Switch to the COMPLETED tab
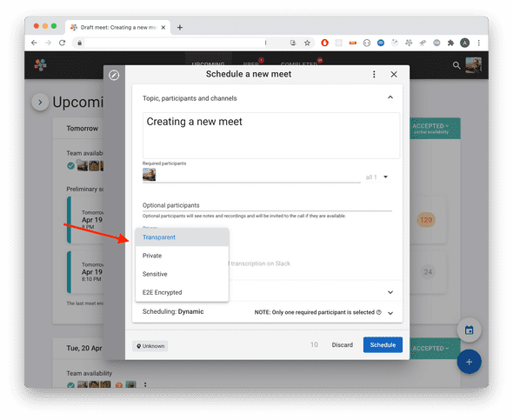Image resolution: width=513 pixels, height=420 pixels. coord(299,63)
